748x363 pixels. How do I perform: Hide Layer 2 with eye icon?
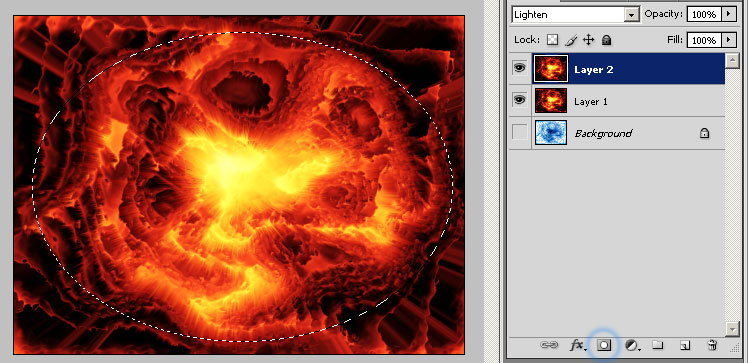(519, 69)
